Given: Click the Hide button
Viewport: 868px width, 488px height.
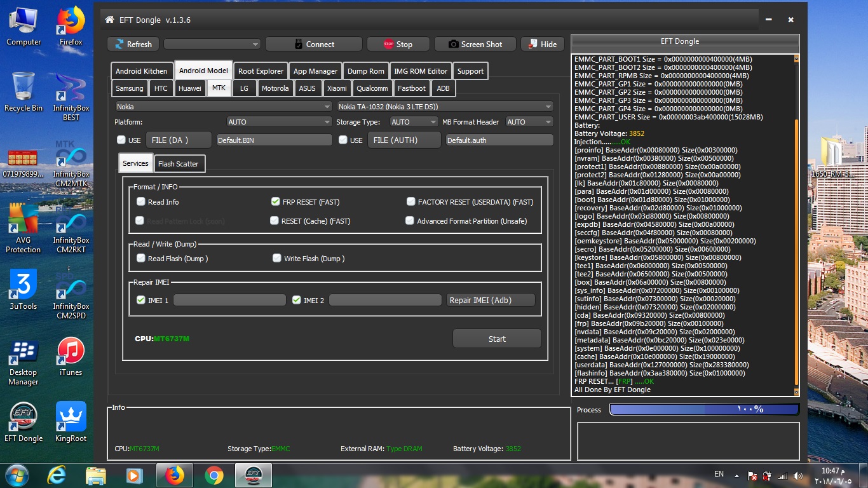Looking at the screenshot, I should (543, 44).
